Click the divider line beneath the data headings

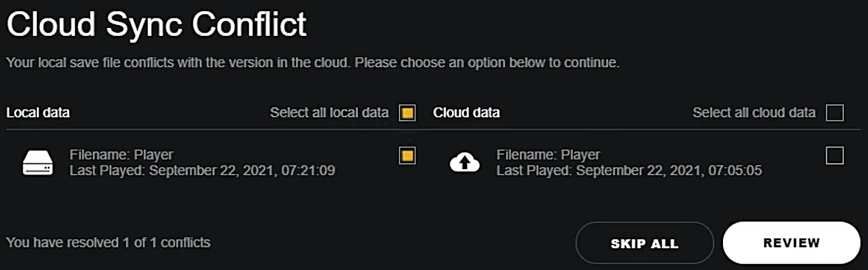tap(425, 130)
